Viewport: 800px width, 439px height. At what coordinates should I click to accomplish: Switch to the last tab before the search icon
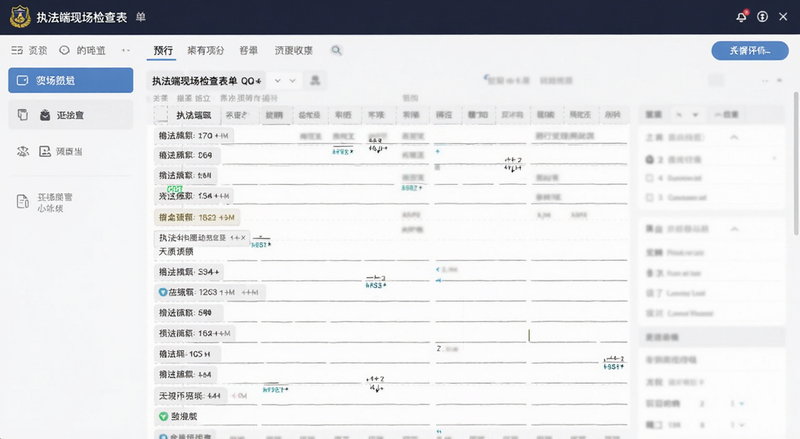point(293,51)
